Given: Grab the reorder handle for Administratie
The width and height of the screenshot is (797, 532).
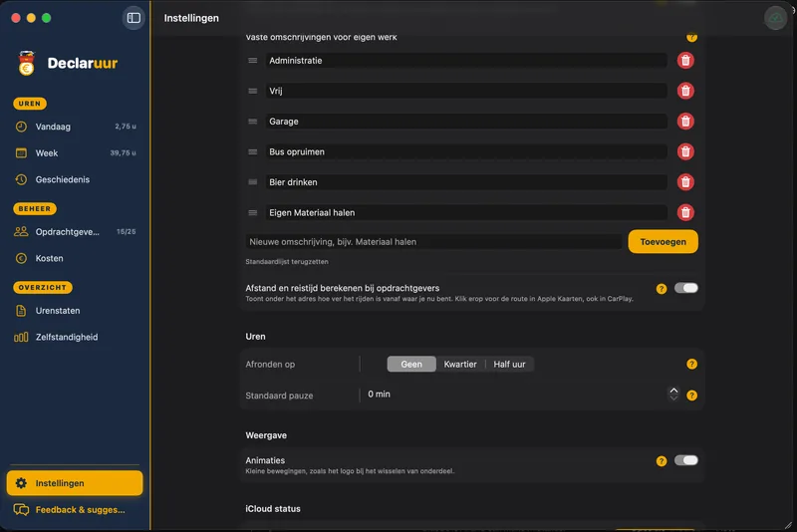Looking at the screenshot, I should [x=253, y=61].
